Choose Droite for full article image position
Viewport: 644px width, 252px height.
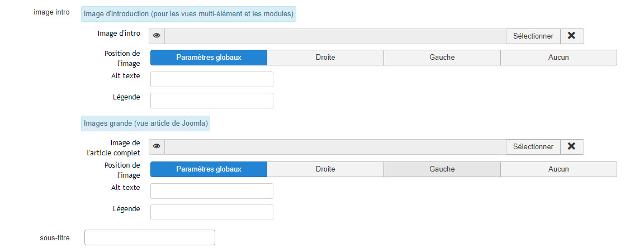325,169
